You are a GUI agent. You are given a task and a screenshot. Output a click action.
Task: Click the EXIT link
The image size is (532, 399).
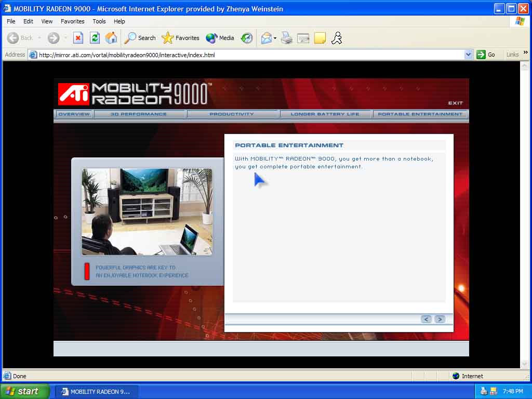pyautogui.click(x=455, y=103)
